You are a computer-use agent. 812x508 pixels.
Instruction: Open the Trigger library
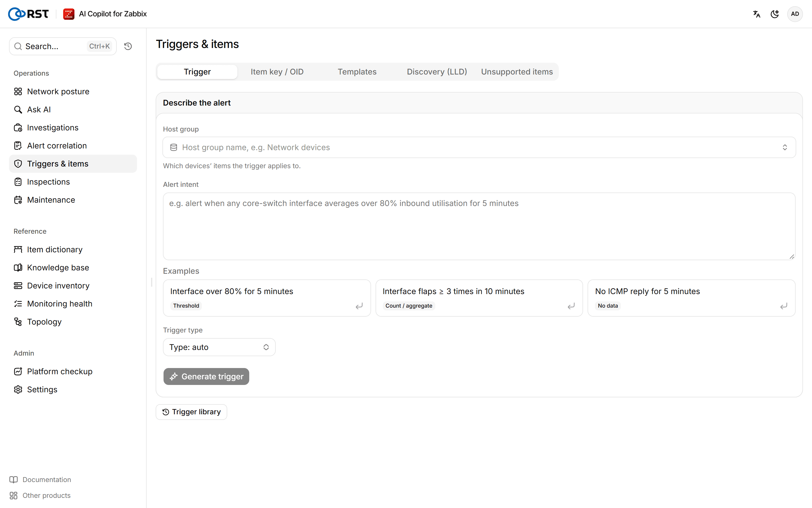pyautogui.click(x=191, y=412)
